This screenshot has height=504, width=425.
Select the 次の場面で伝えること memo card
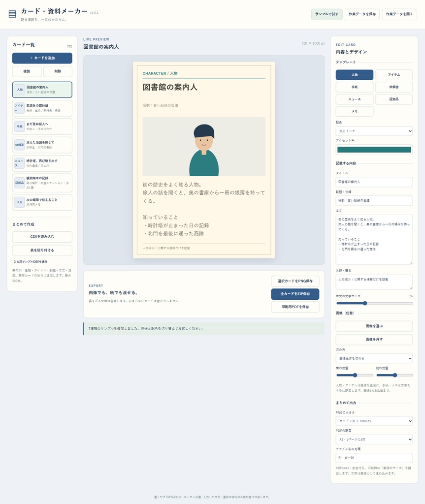pyautogui.click(x=42, y=202)
